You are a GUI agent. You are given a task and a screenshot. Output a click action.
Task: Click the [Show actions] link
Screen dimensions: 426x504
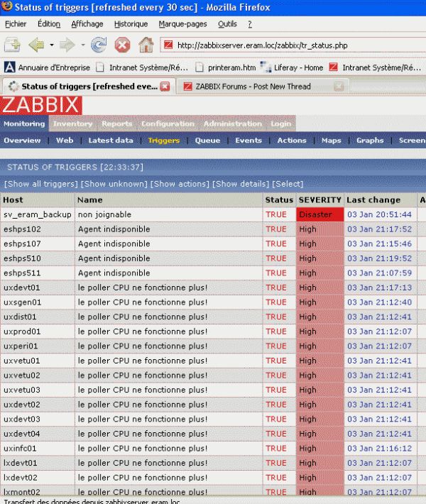coord(180,184)
